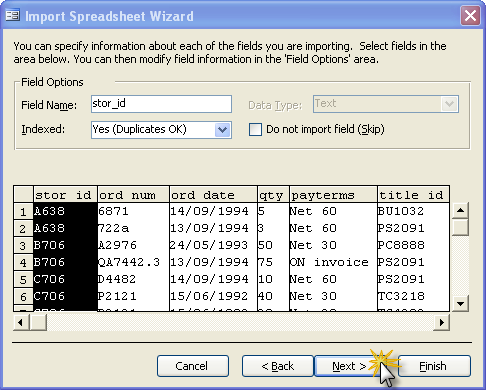The height and width of the screenshot is (390, 486).
Task: Open the Indexed dropdown list
Action: (x=223, y=130)
